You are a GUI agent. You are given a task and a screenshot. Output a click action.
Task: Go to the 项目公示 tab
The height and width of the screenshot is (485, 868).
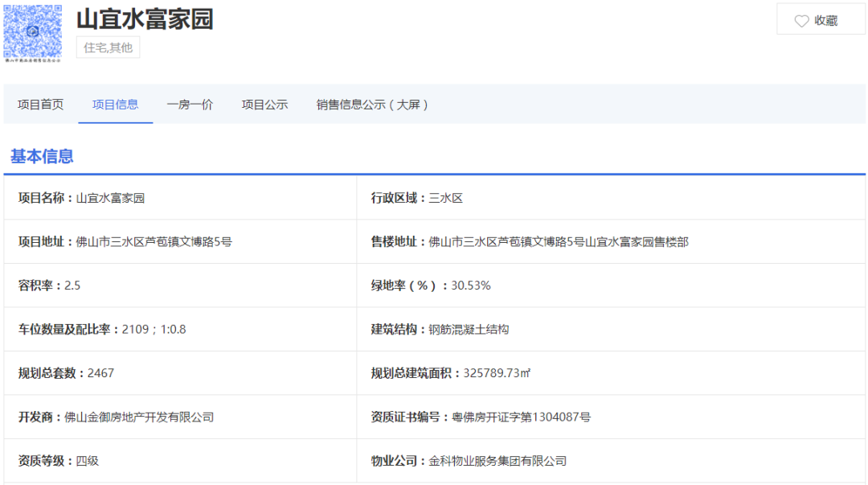tap(264, 105)
